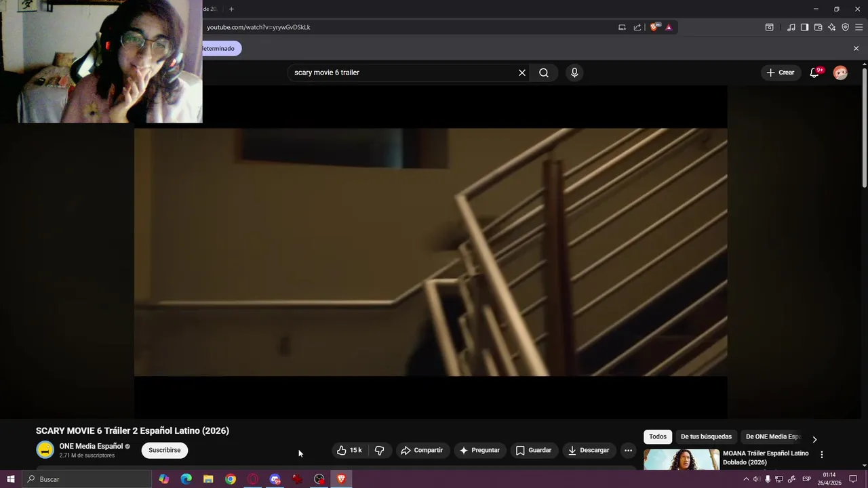The height and width of the screenshot is (488, 868).
Task: Subscribe with the Suscribirse button
Action: point(165,450)
